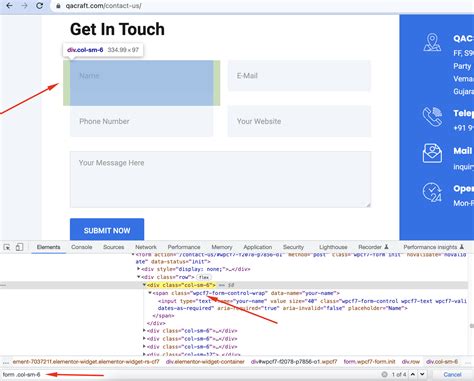Click the Get In Touch heading
The width and height of the screenshot is (474, 381).
click(x=117, y=29)
